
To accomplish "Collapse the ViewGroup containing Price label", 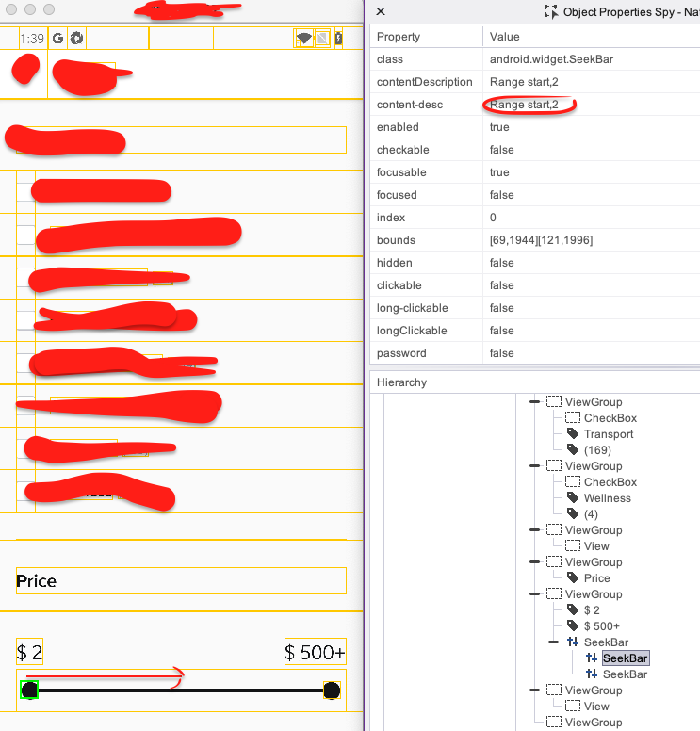I will pyautogui.click(x=534, y=561).
